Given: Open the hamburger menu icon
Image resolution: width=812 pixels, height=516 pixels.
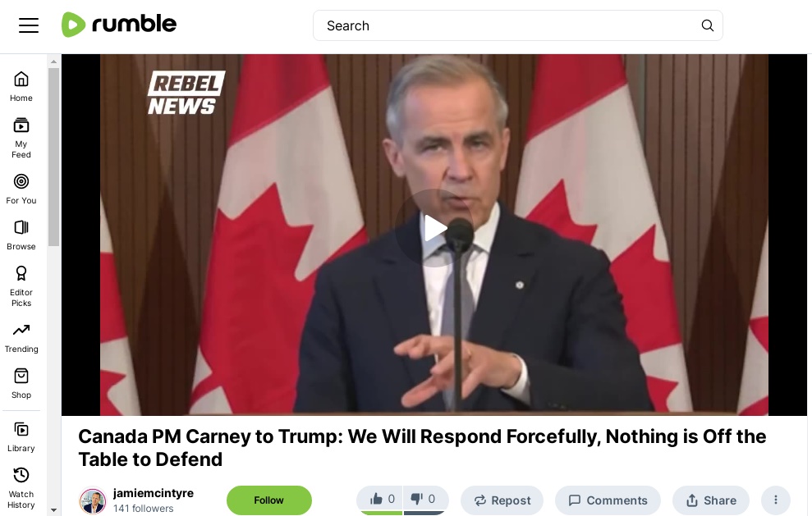Looking at the screenshot, I should (x=29, y=25).
